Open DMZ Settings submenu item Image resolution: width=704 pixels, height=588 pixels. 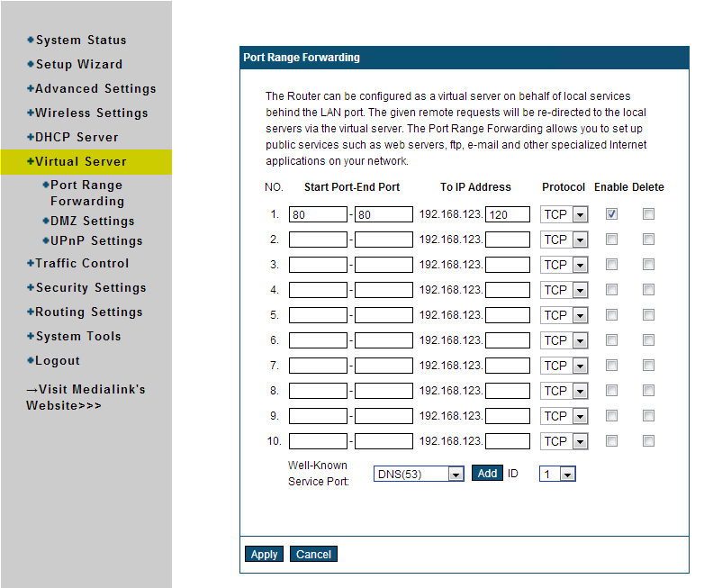[93, 222]
